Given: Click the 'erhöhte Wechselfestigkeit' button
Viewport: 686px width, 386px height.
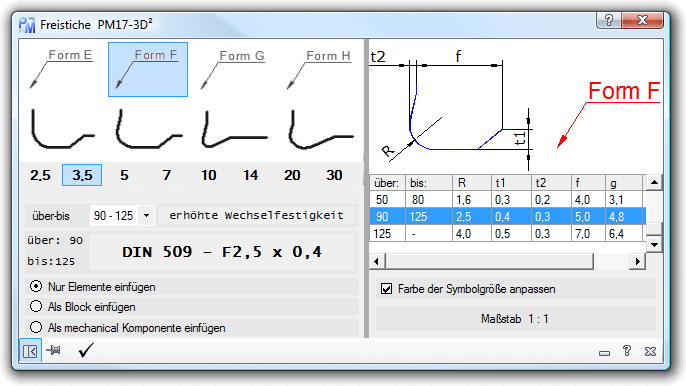Looking at the screenshot, I should point(257,215).
